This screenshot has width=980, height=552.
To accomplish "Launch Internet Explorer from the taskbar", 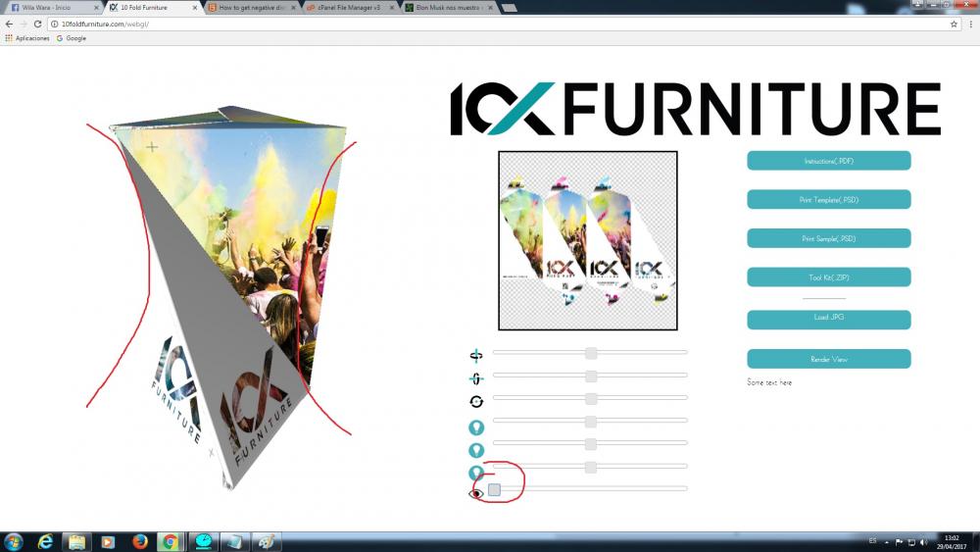I will pyautogui.click(x=45, y=541).
